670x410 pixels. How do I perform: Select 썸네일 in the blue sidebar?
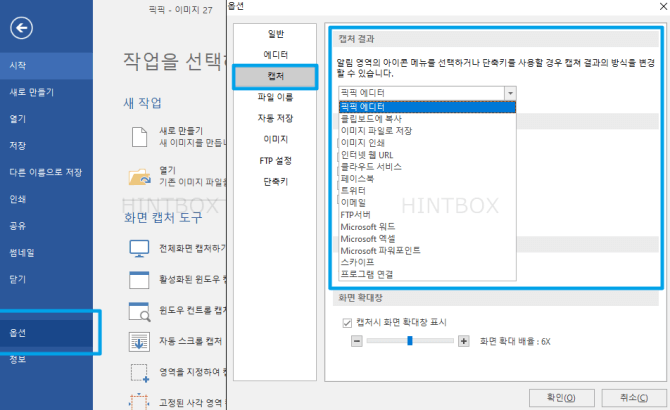point(46,253)
